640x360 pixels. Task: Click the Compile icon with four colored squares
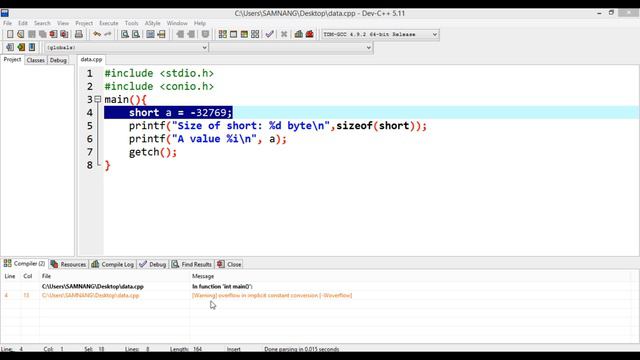point(222,34)
